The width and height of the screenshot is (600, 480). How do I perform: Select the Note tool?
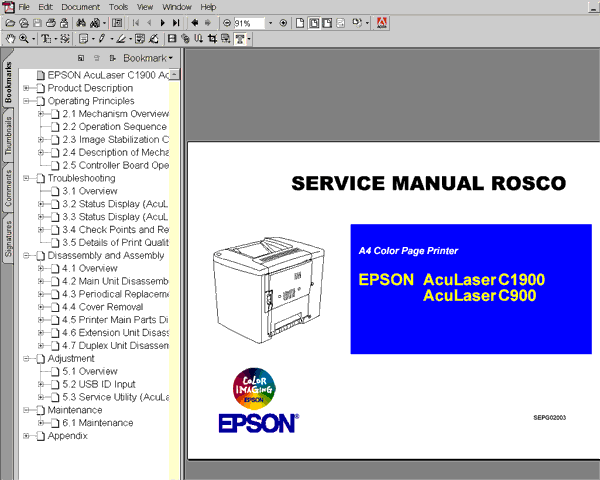click(83, 39)
